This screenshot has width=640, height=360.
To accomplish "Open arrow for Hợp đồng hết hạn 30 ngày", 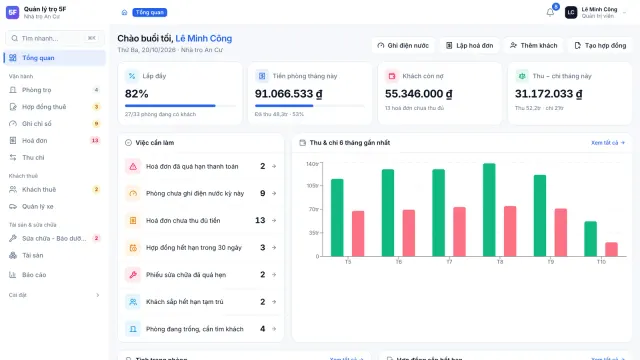I will [x=274, y=247].
